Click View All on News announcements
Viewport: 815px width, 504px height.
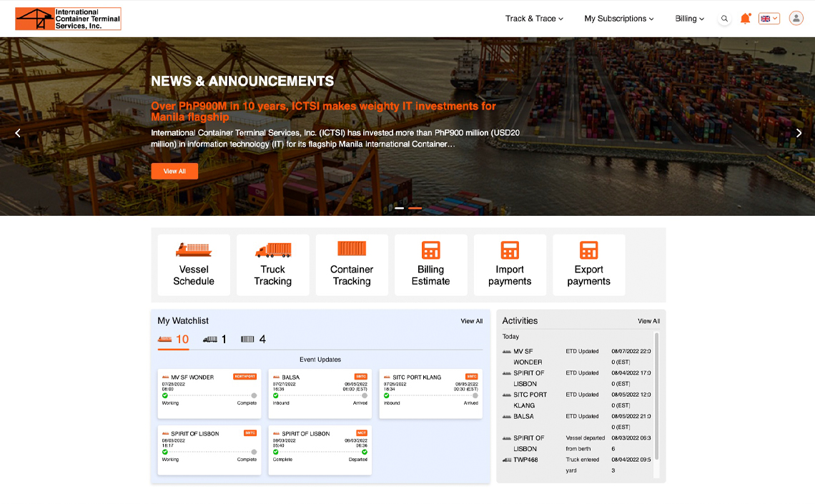tap(174, 171)
